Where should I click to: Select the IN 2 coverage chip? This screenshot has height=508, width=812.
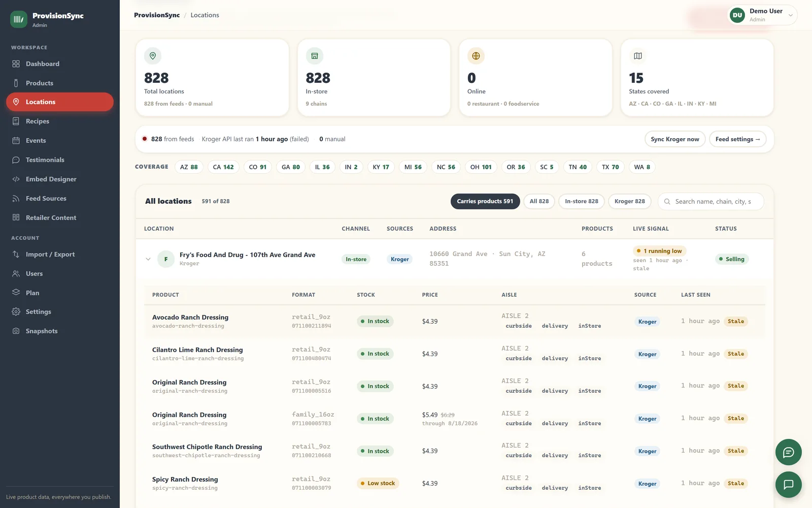(351, 167)
